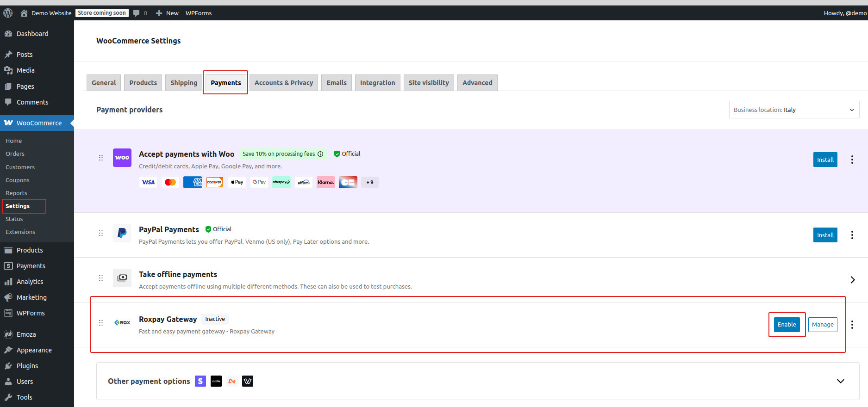Install PayPal Payments
Screen dimensions: 868x407
coord(825,235)
